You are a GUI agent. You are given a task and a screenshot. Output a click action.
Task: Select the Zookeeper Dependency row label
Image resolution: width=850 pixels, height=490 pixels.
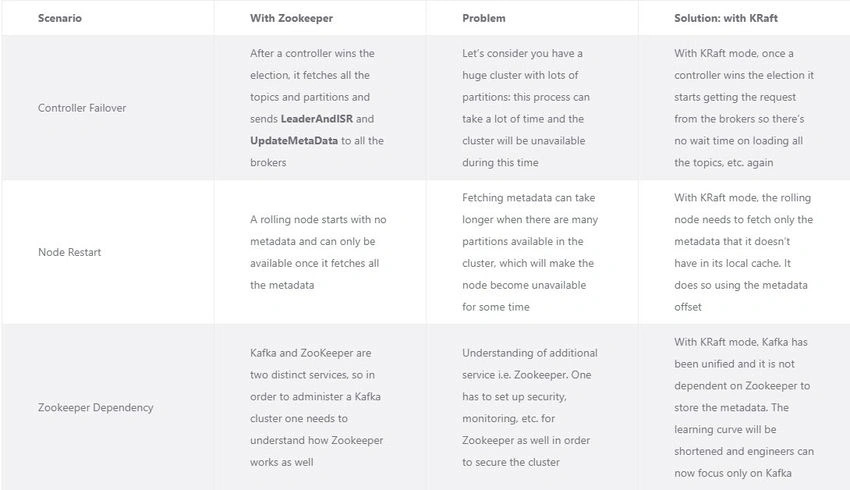[95, 407]
